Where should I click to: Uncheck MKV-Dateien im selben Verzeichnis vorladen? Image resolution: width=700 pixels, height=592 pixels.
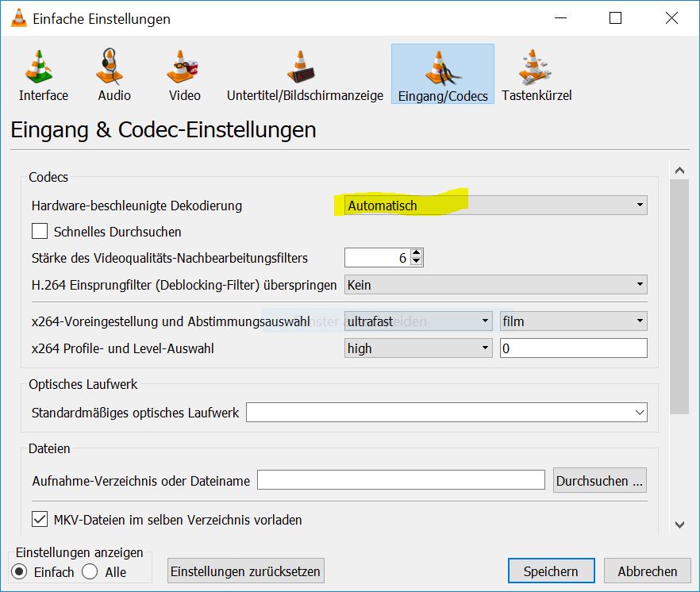[40, 519]
